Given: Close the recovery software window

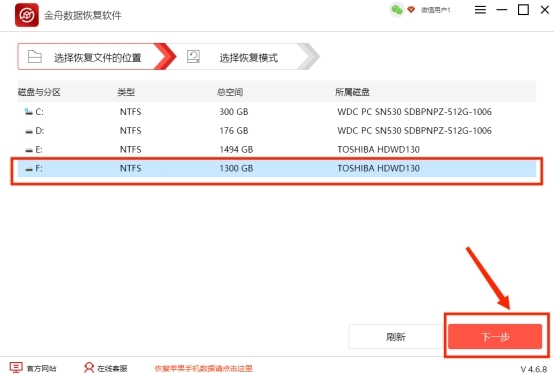Looking at the screenshot, I should point(545,10).
